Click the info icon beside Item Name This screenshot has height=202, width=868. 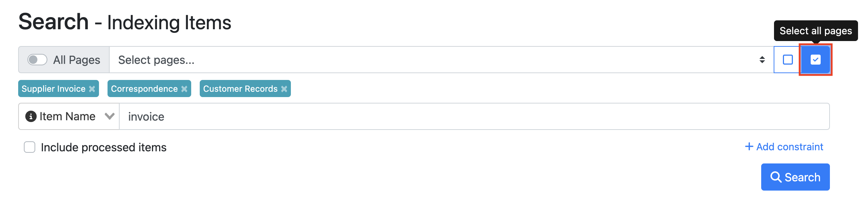[x=31, y=116]
